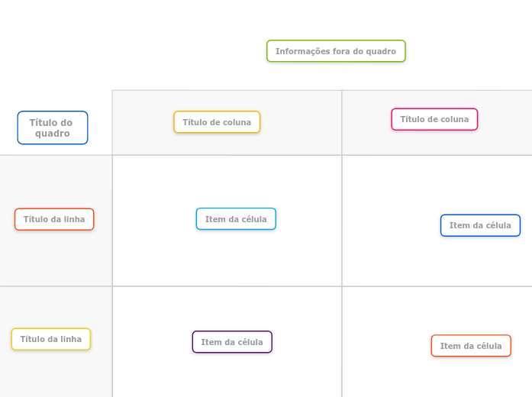Click empty space in the light-blue item's cell
Viewport: 532px width, 397px height.
(x=168, y=260)
